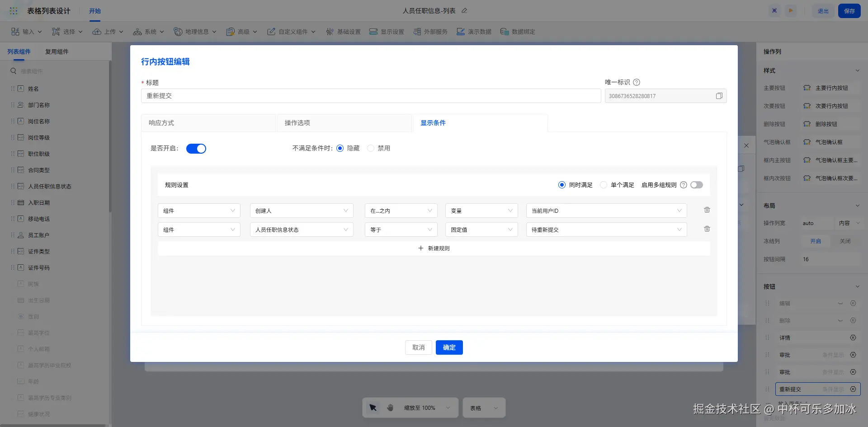The image size is (868, 427).
Task: Click the 主要行内按钮 style icon
Action: (807, 88)
